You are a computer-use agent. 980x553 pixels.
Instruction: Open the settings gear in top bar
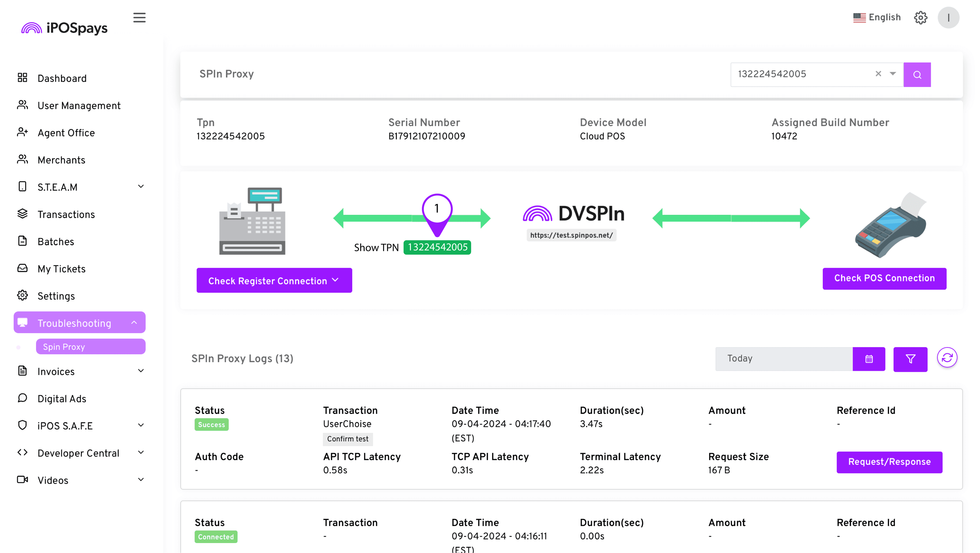pyautogui.click(x=920, y=18)
